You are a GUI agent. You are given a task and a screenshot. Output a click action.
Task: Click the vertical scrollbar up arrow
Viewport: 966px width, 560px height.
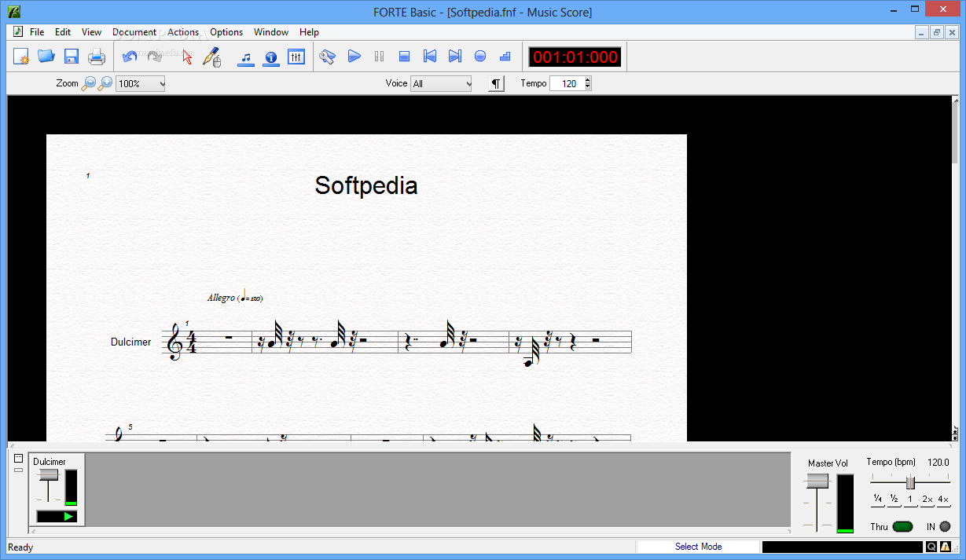955,102
